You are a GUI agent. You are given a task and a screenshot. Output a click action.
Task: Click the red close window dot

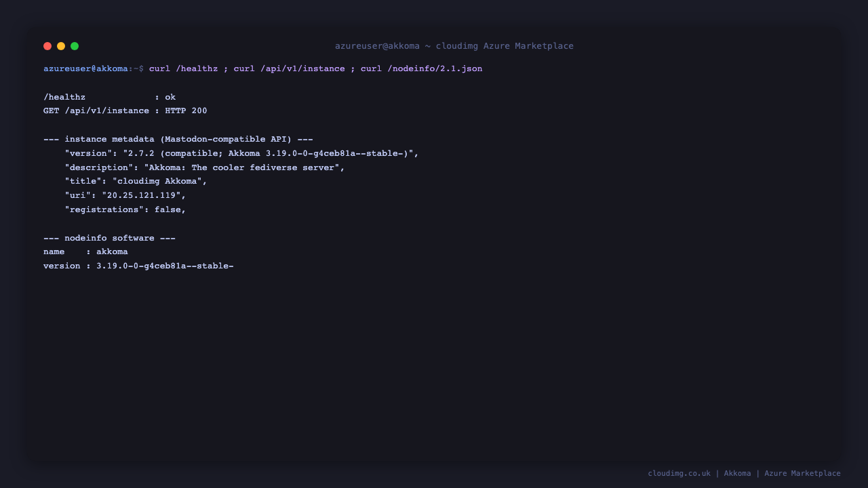(47, 46)
